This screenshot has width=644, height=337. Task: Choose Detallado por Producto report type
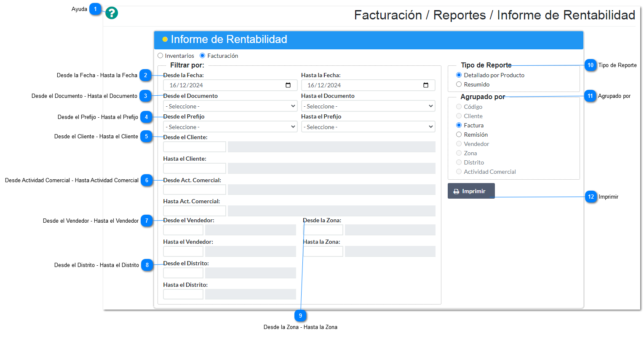(x=459, y=75)
